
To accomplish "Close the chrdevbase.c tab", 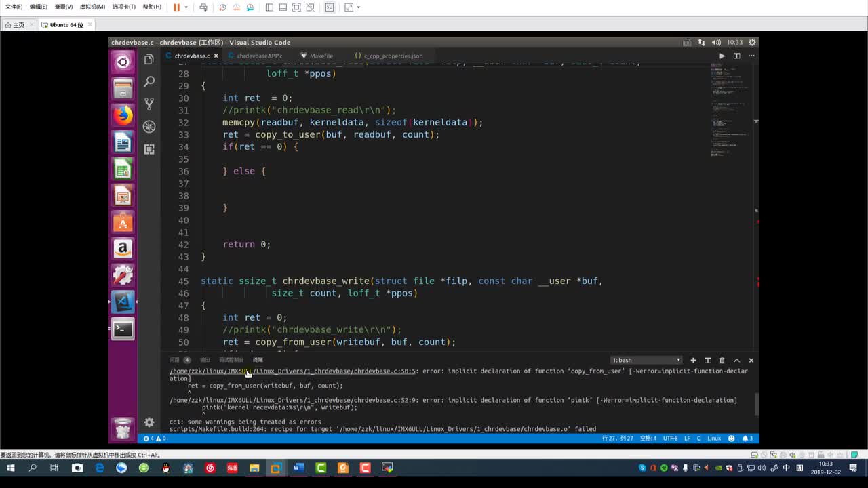I will tap(216, 56).
